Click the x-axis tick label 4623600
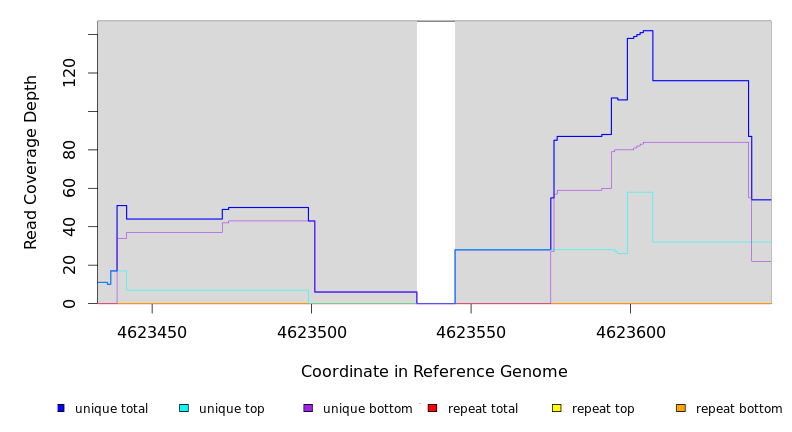The image size is (792, 432). (630, 331)
